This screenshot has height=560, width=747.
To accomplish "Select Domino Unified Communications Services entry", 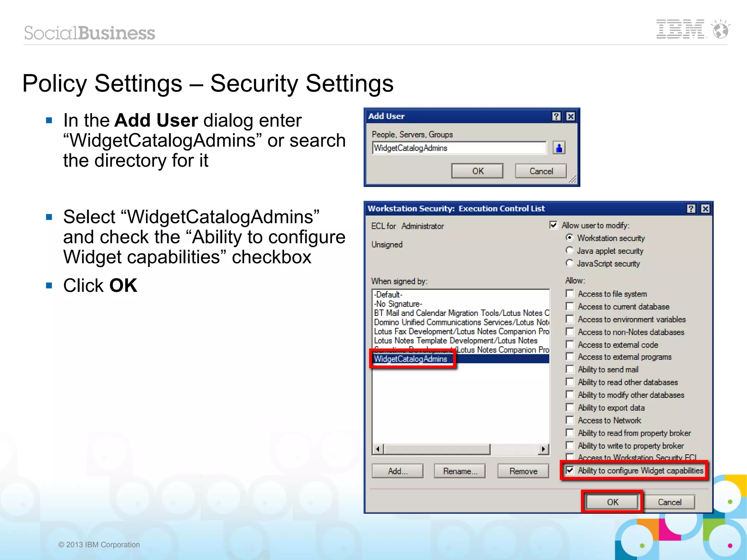I will point(461,322).
